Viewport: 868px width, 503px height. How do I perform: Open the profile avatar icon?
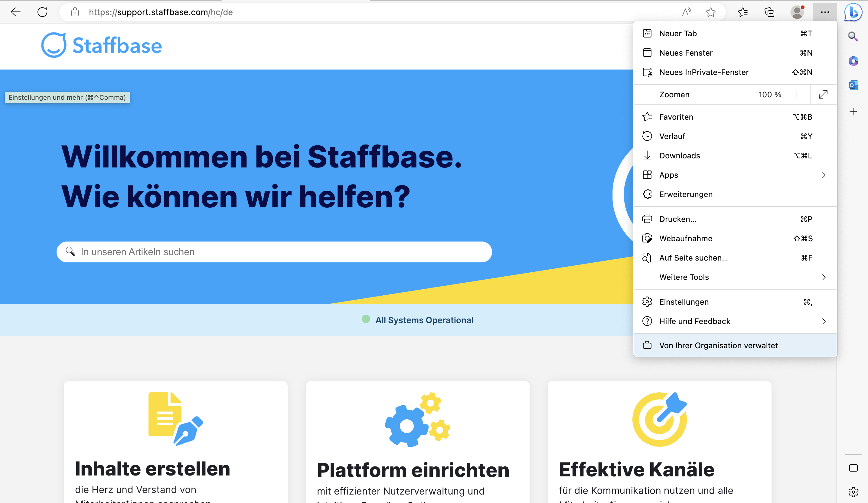(x=797, y=12)
